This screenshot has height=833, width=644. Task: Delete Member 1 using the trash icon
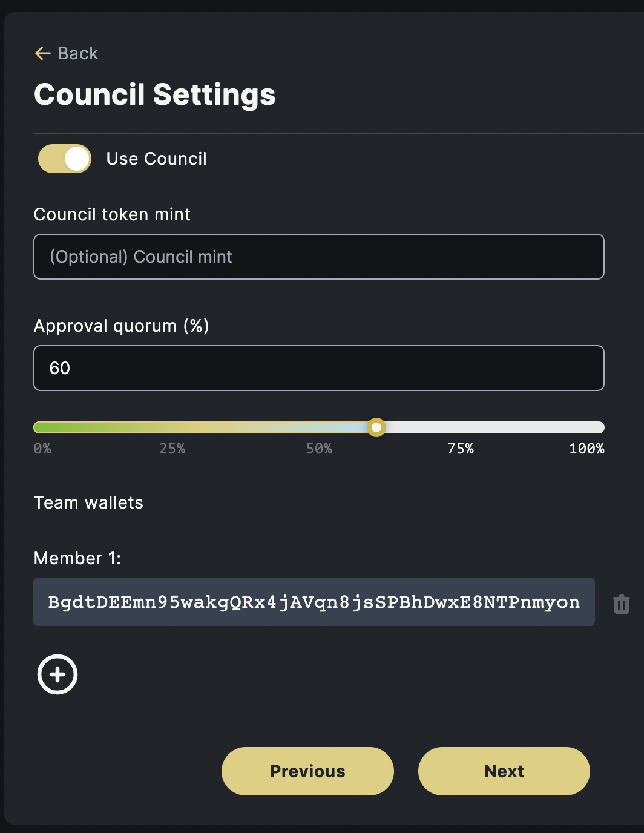pos(622,604)
